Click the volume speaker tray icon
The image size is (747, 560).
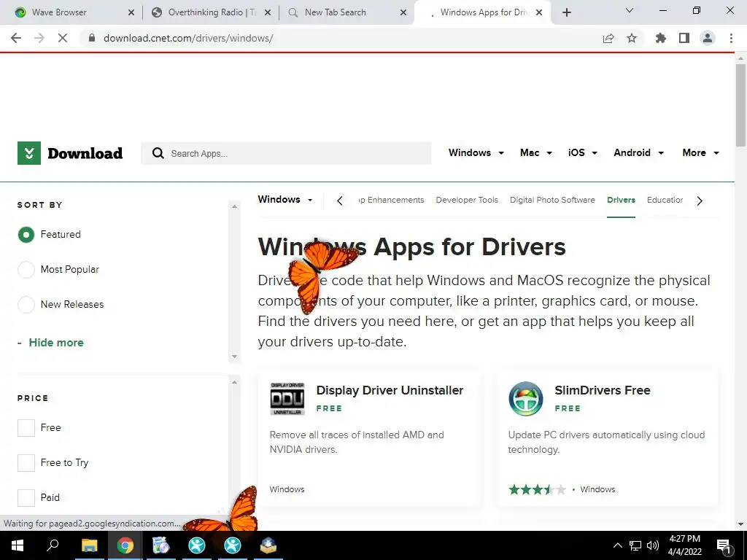(x=653, y=545)
